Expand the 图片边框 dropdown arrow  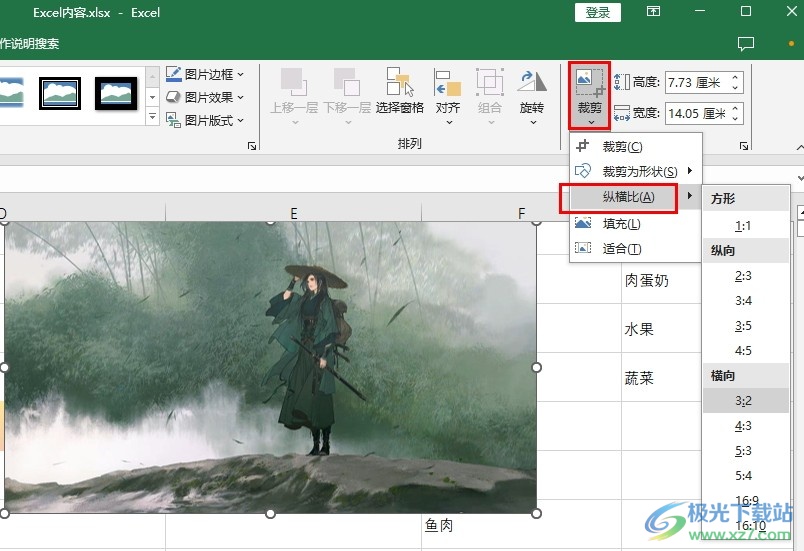click(240, 75)
